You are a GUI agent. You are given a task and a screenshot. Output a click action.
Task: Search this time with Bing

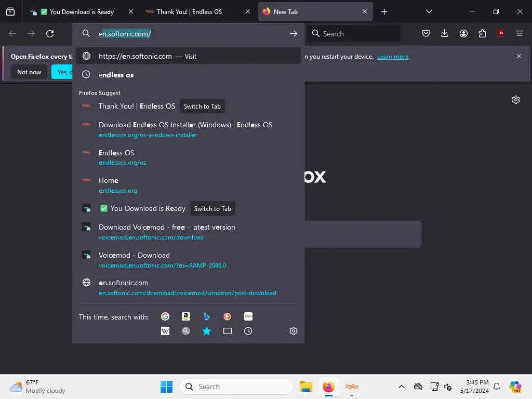(207, 316)
